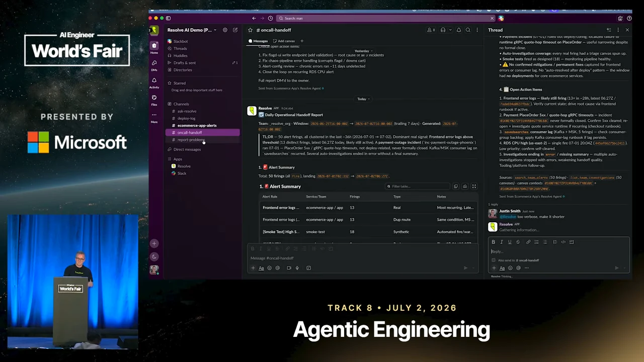Open the Resolve AI Demo workspace dropdown

click(192, 30)
